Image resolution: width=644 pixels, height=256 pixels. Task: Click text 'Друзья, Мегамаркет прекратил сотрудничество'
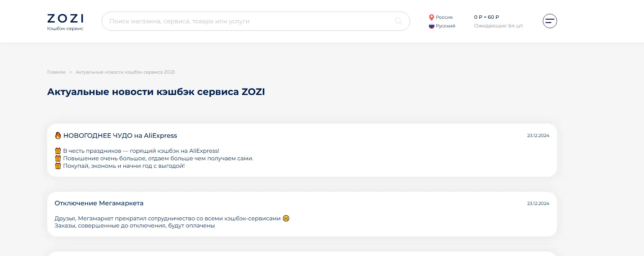(168, 218)
